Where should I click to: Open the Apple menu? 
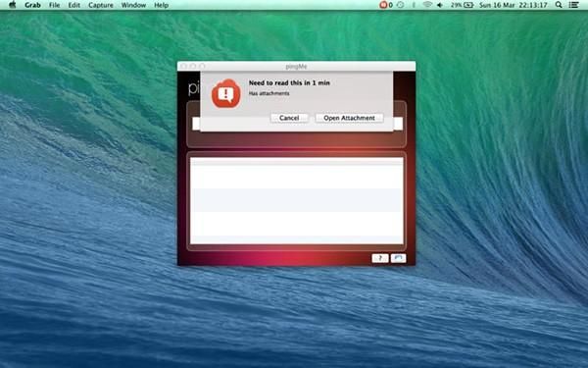click(13, 5)
